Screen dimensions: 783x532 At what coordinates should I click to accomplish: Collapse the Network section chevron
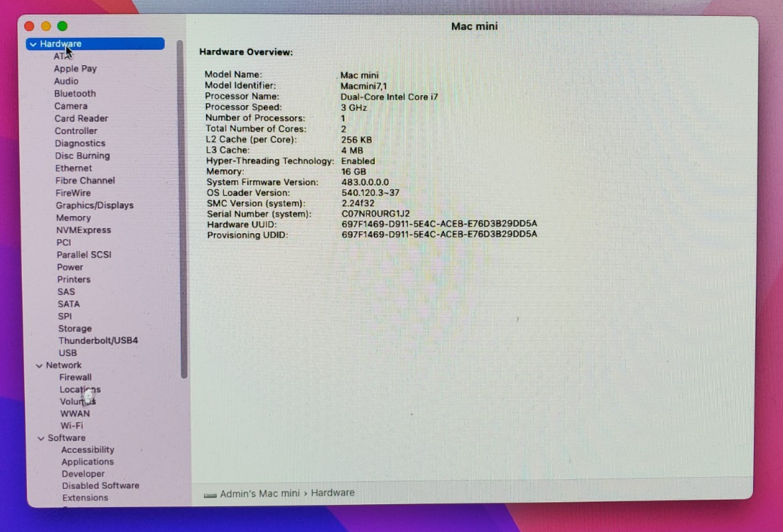pos(39,366)
